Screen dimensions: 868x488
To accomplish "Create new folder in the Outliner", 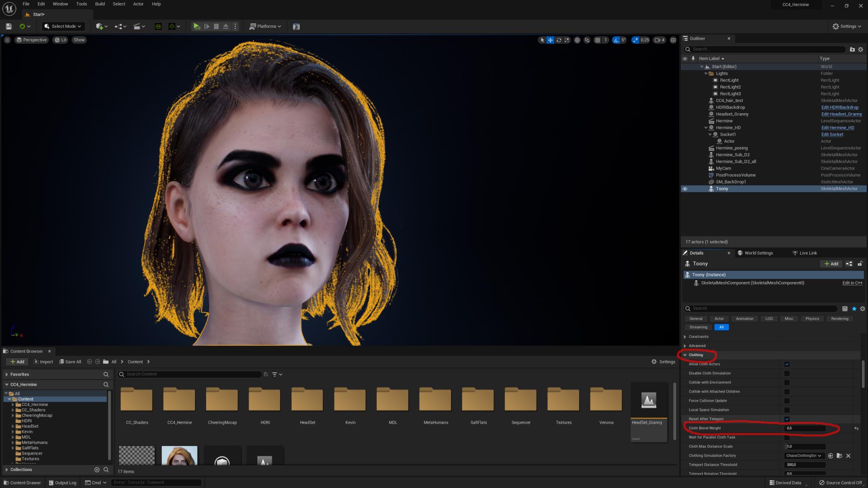I will pos(852,49).
